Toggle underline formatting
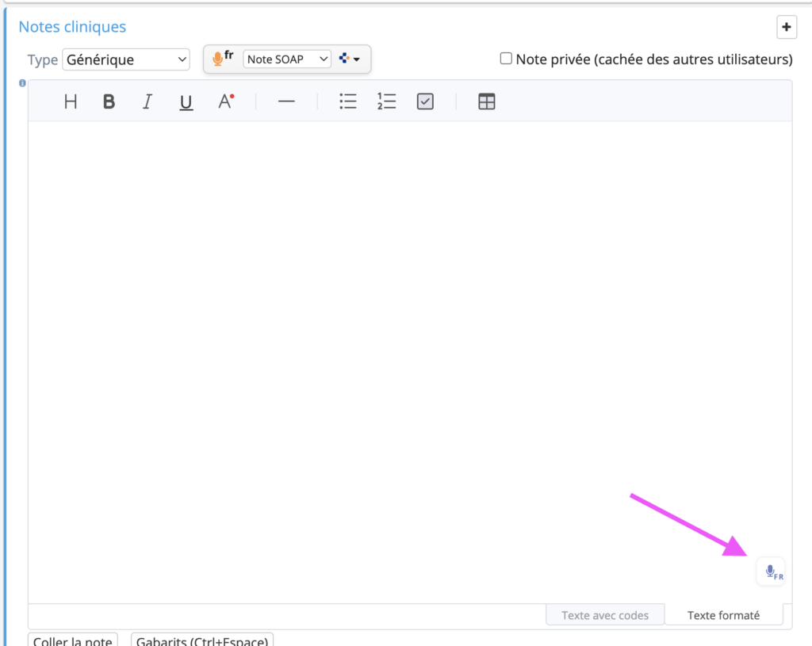 [x=186, y=101]
